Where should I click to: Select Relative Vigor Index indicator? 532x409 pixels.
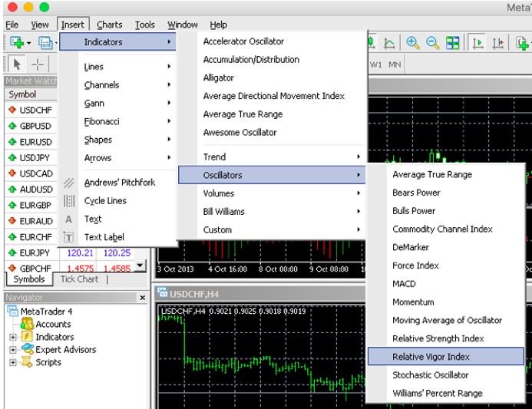coord(445,356)
